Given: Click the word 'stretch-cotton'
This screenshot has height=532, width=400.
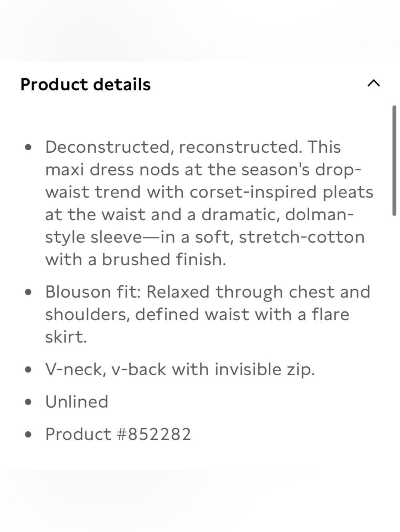Looking at the screenshot, I should pos(302,237).
